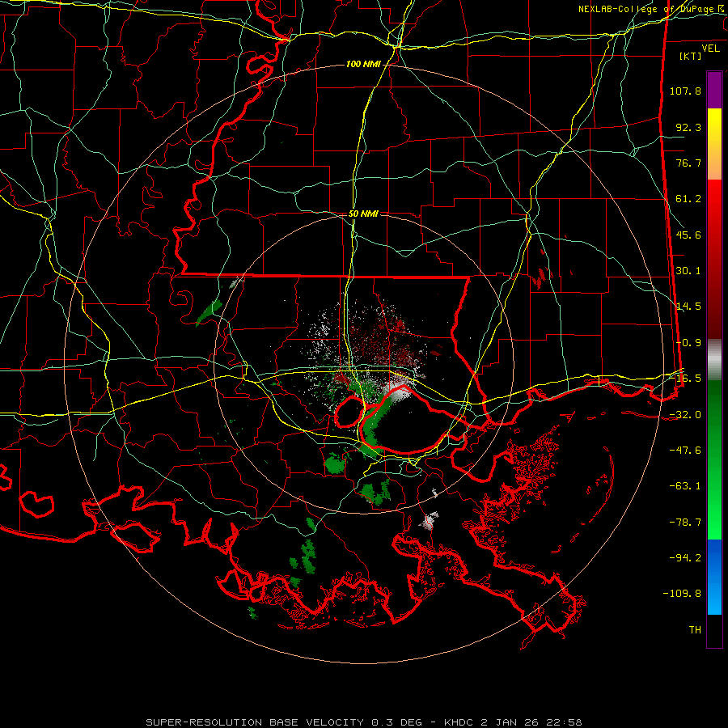Click the 30.1 scale value
This screenshot has height=728, width=728.
(688, 271)
